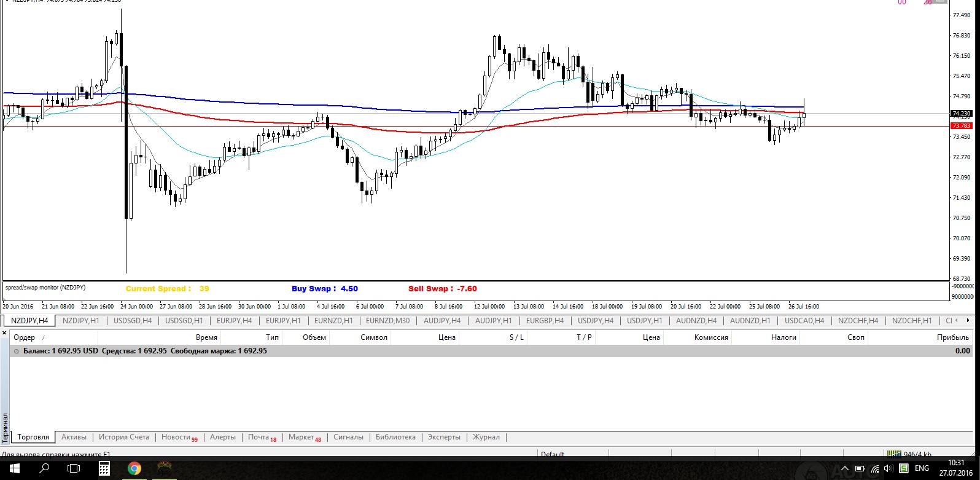Click the Default profile in status bar
This screenshot has height=480, width=980.
coord(553,454)
